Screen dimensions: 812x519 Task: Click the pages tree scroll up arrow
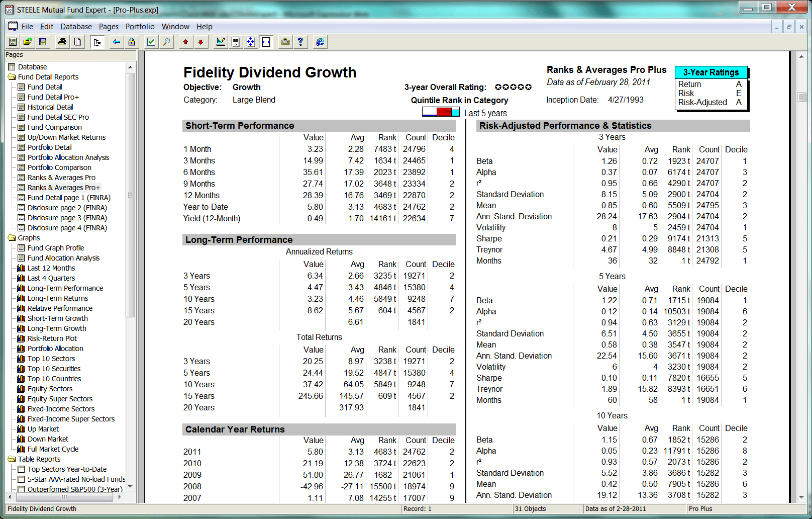point(131,67)
